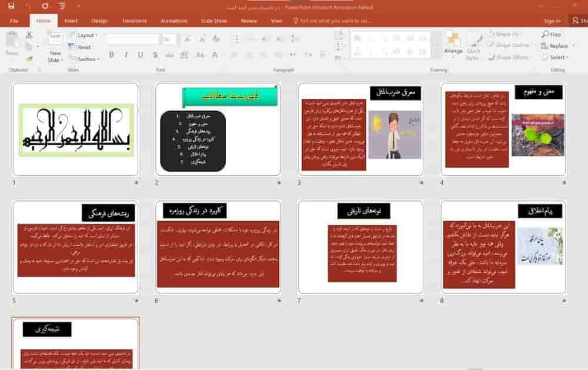Image resolution: width=588 pixels, height=370 pixels.
Task: Select slide 9 thumbnail
Action: point(75,344)
